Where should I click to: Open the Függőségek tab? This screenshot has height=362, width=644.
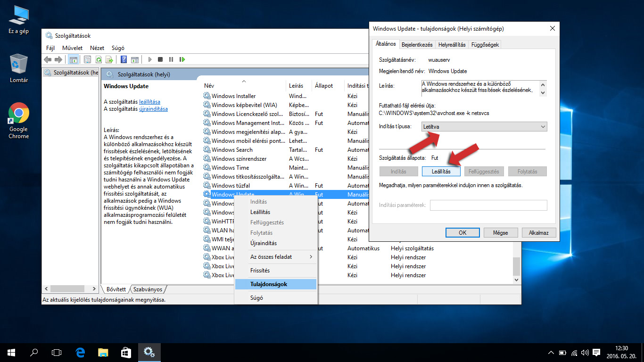485,45
